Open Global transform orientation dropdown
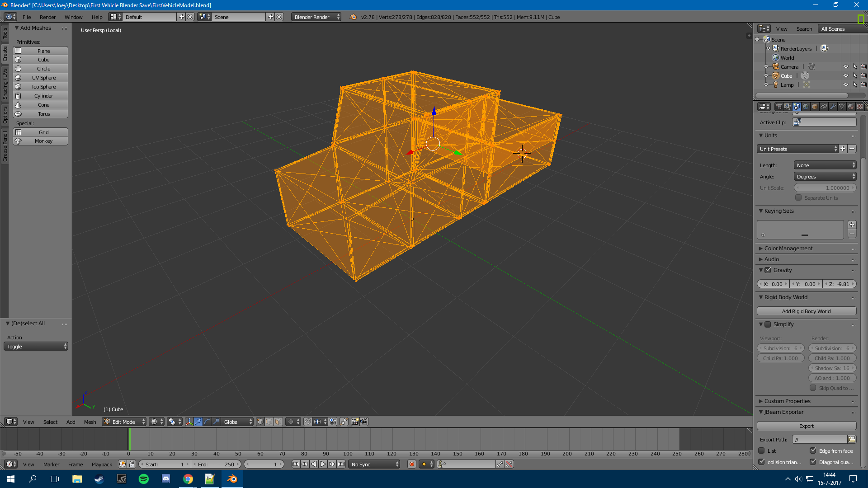This screenshot has height=488, width=868. (x=237, y=422)
